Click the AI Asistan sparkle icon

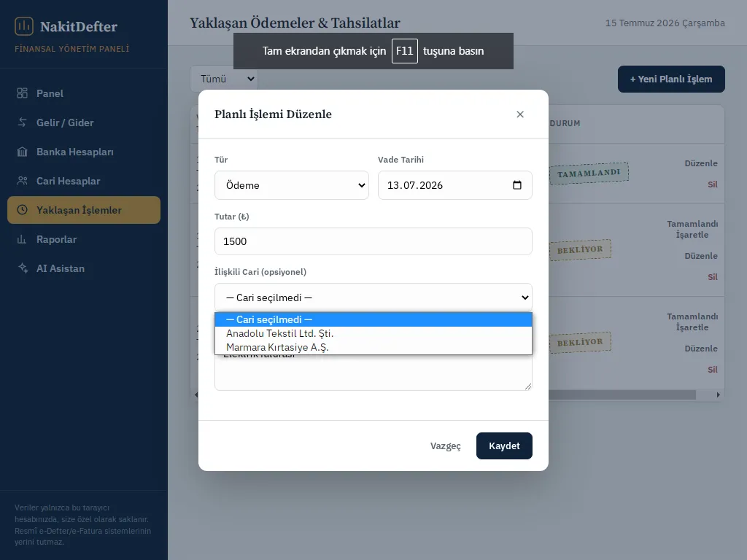click(23, 268)
